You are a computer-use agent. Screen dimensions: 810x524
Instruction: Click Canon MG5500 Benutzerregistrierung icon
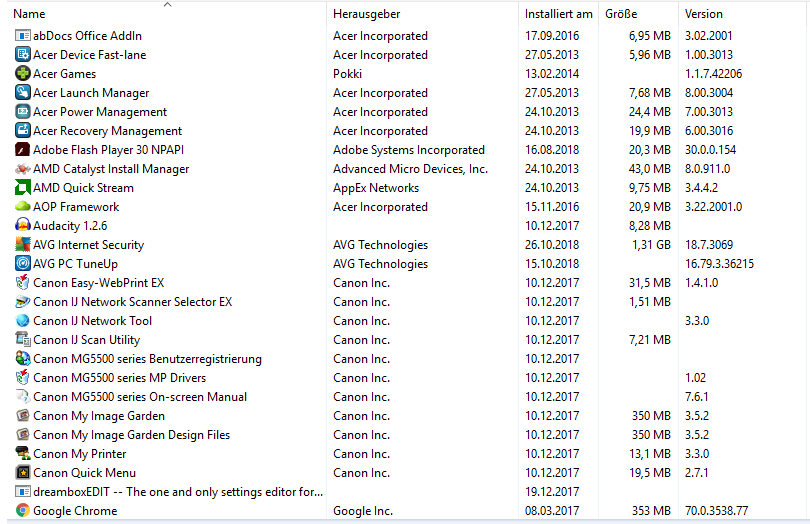pos(23,359)
